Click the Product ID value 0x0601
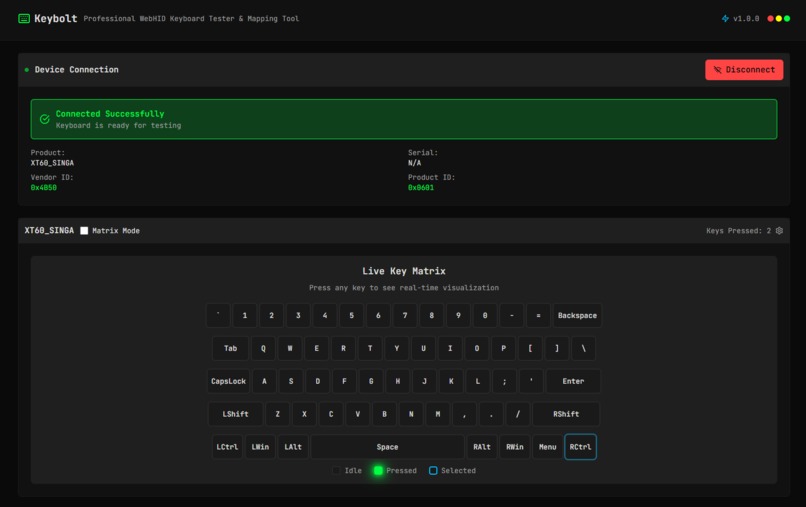This screenshot has height=507, width=806. click(x=421, y=188)
